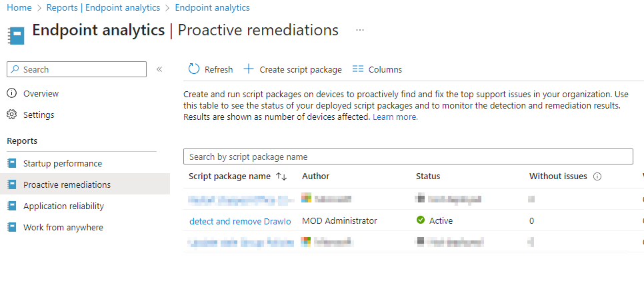
Task: Sort by Script package name arrows
Action: pyautogui.click(x=281, y=176)
